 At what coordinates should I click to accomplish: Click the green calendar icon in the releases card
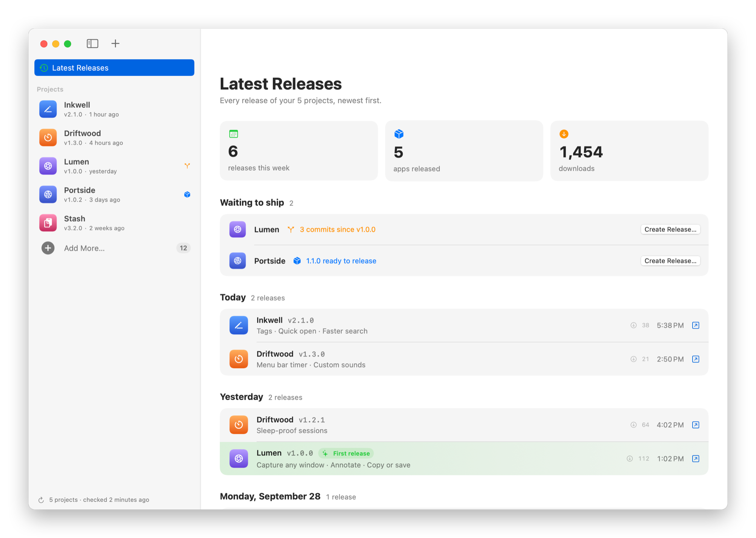tap(234, 134)
